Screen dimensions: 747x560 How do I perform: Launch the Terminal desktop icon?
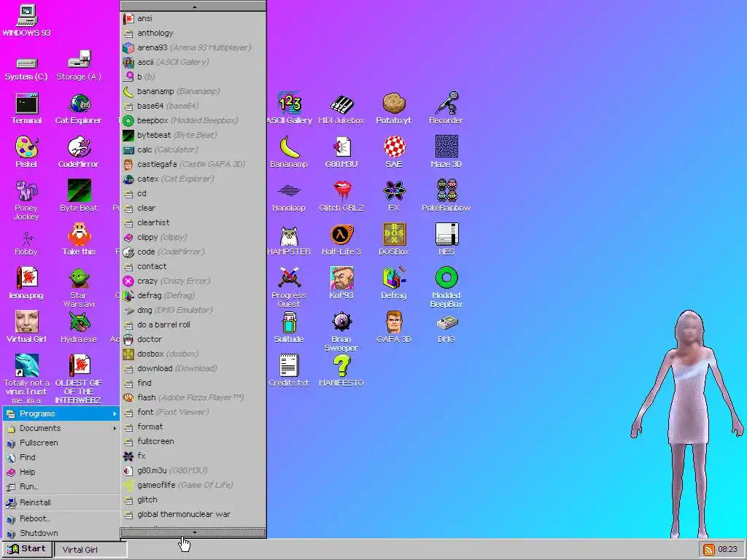26,109
